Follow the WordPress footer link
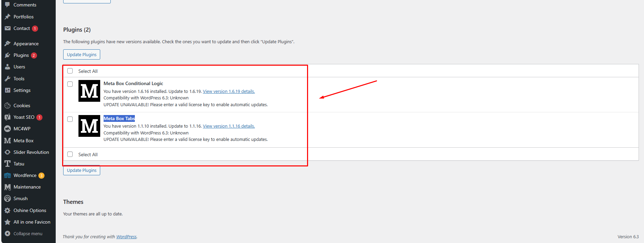This screenshot has height=243, width=644. pyautogui.click(x=126, y=237)
